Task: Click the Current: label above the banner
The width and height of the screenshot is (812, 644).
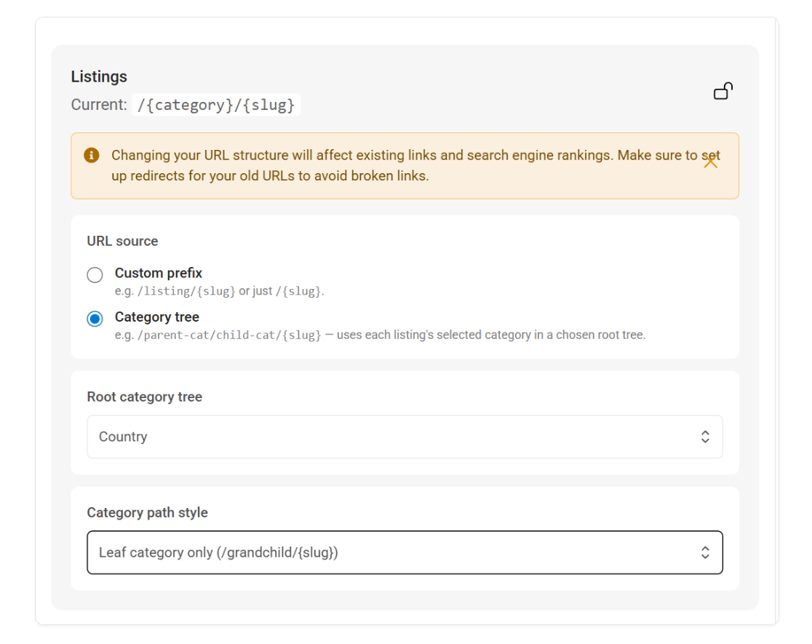Action: (99, 105)
